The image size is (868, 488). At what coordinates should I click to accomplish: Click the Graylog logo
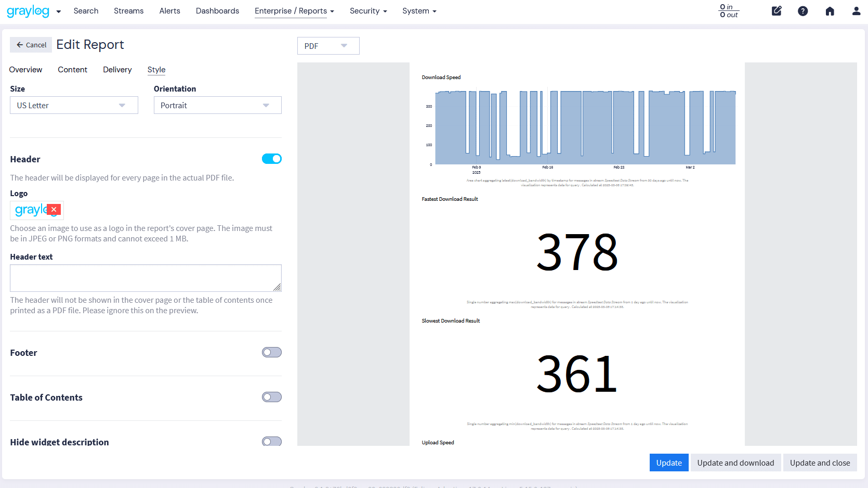click(29, 11)
